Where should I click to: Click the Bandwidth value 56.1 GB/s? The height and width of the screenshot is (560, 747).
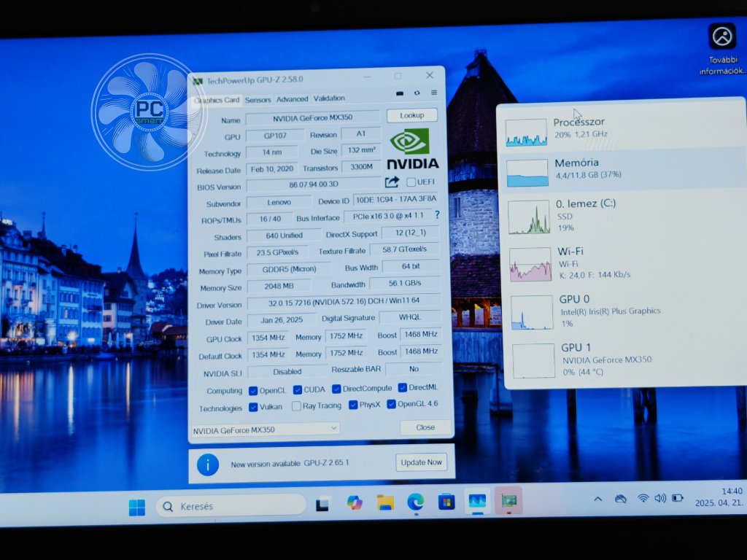pyautogui.click(x=404, y=283)
